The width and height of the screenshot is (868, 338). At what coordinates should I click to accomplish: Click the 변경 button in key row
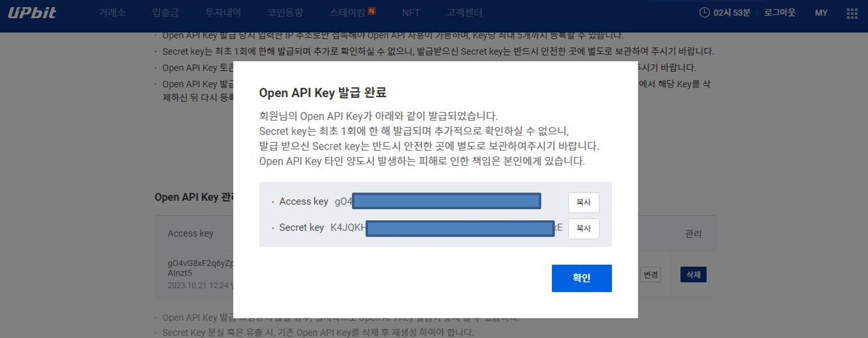point(650,275)
